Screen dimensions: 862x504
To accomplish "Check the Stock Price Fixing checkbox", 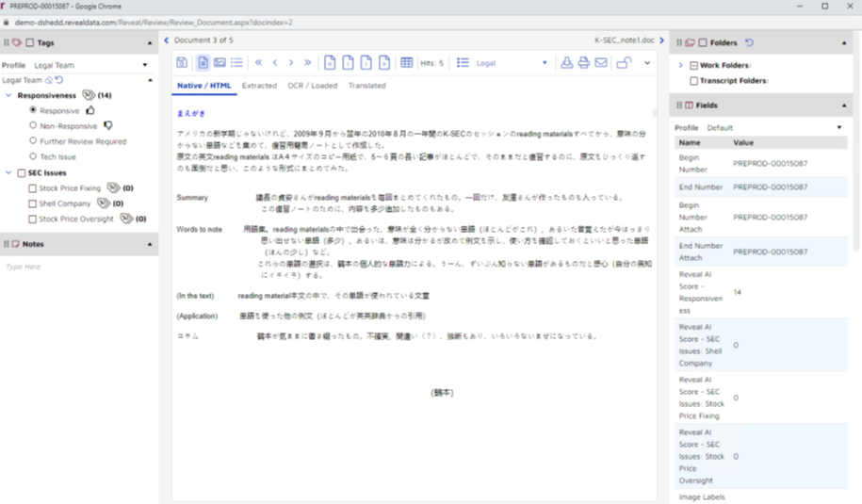I will pyautogui.click(x=34, y=188).
